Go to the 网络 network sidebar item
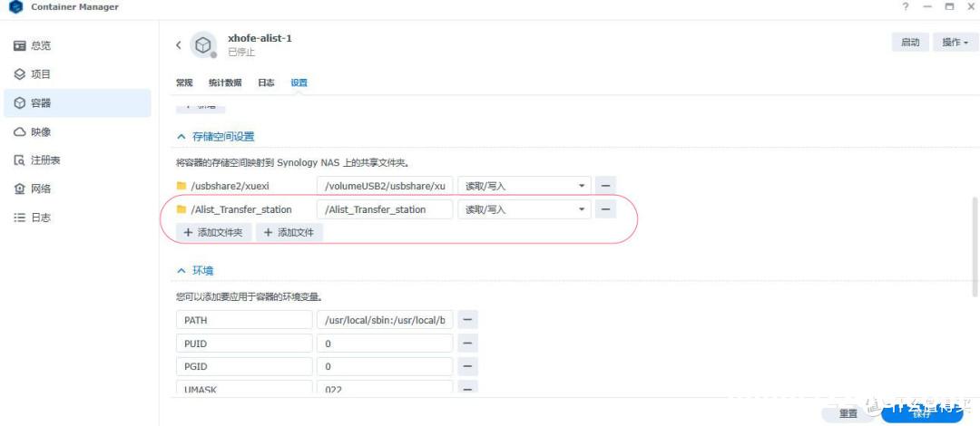This screenshot has width=980, height=426. 41,189
